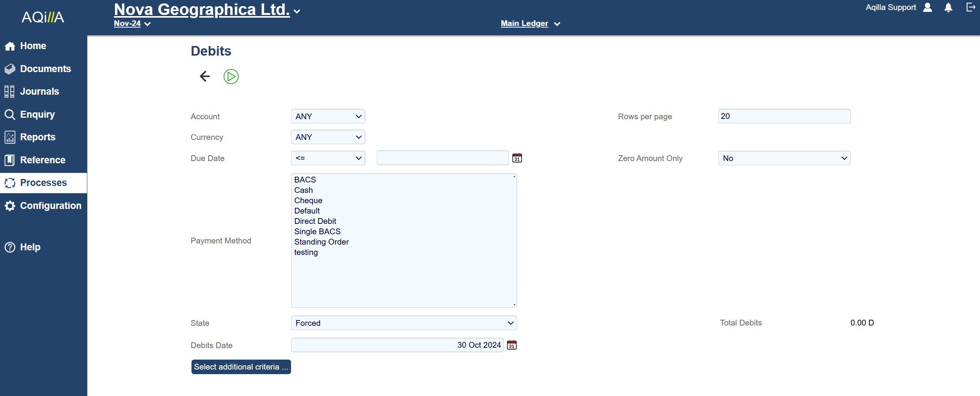Expand the Account dropdown

tap(328, 117)
